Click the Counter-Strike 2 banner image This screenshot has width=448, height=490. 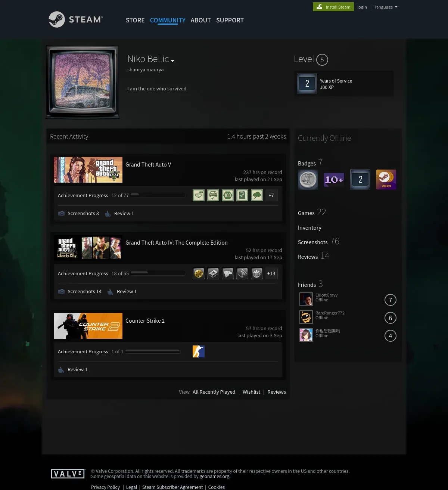[88, 326]
